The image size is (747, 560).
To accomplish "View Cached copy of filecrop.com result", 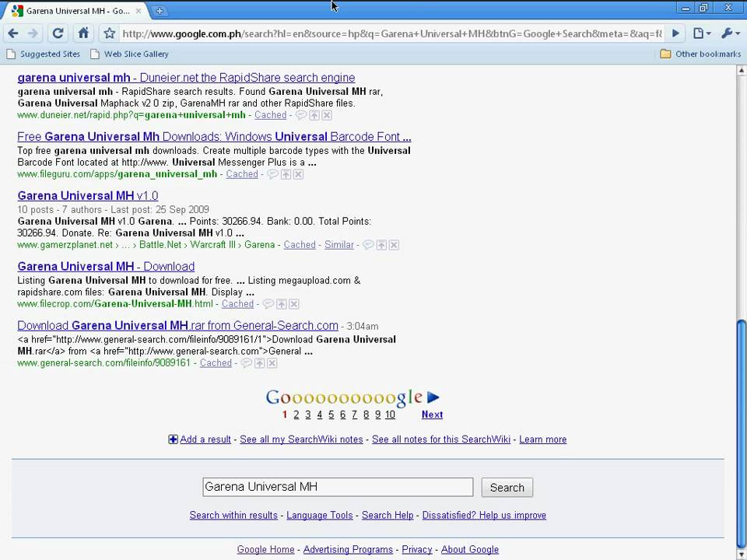I will (238, 304).
